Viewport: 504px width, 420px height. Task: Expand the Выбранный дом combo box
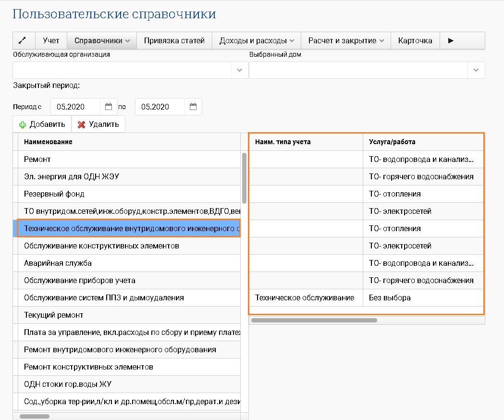tap(476, 70)
